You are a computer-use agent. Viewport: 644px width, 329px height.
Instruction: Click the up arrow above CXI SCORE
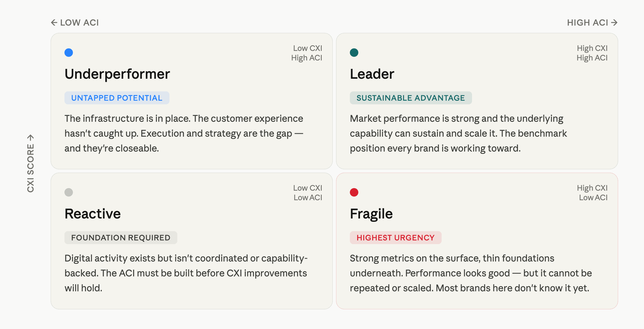(30, 138)
